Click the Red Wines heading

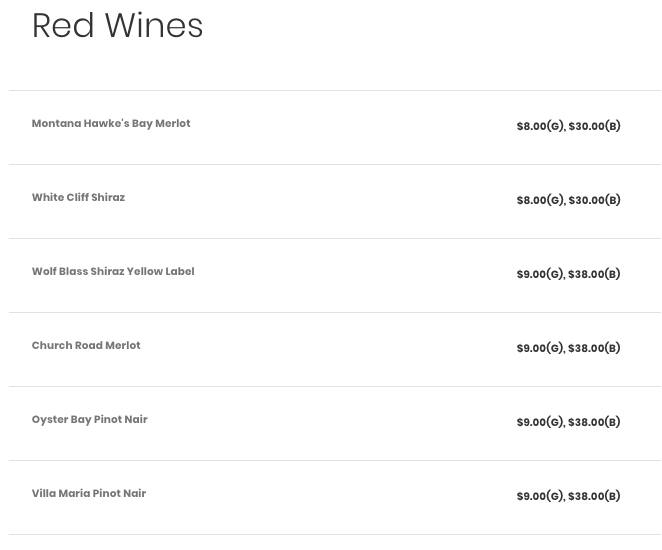(x=117, y=26)
